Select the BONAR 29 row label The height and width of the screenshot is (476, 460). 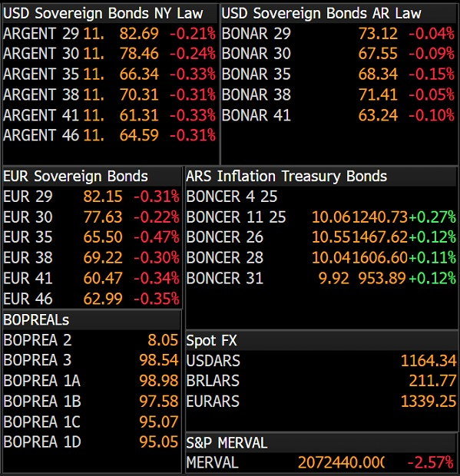click(x=256, y=33)
